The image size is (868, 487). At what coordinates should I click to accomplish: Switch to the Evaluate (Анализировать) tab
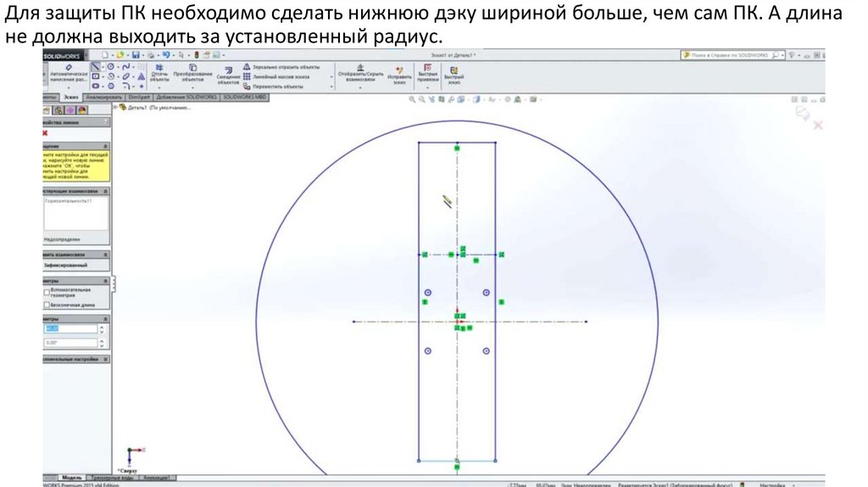coord(104,97)
